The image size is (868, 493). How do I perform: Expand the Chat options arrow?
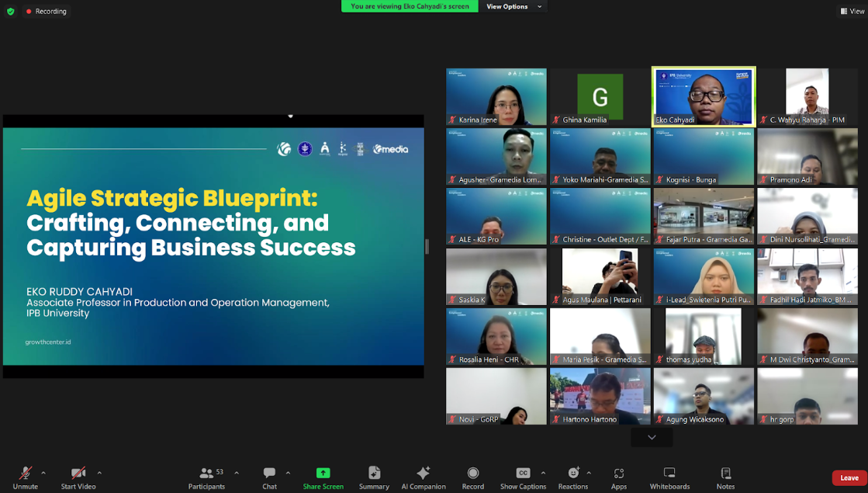tap(288, 473)
